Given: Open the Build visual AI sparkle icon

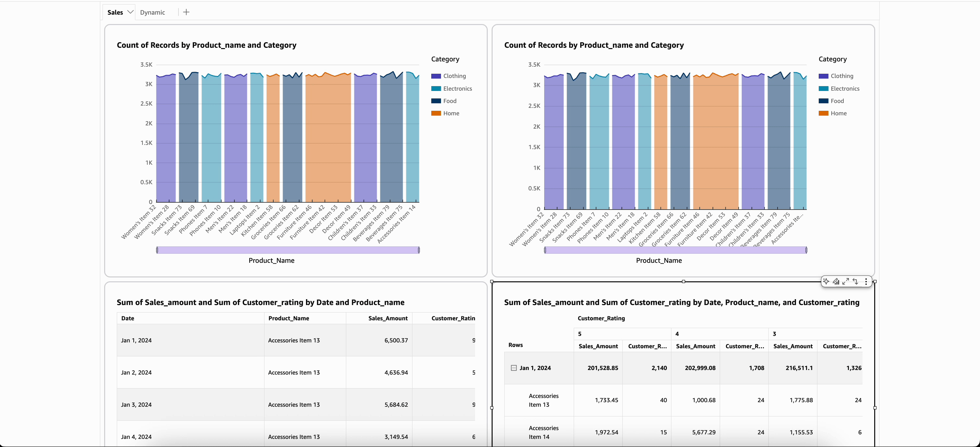Looking at the screenshot, I should point(826,281).
